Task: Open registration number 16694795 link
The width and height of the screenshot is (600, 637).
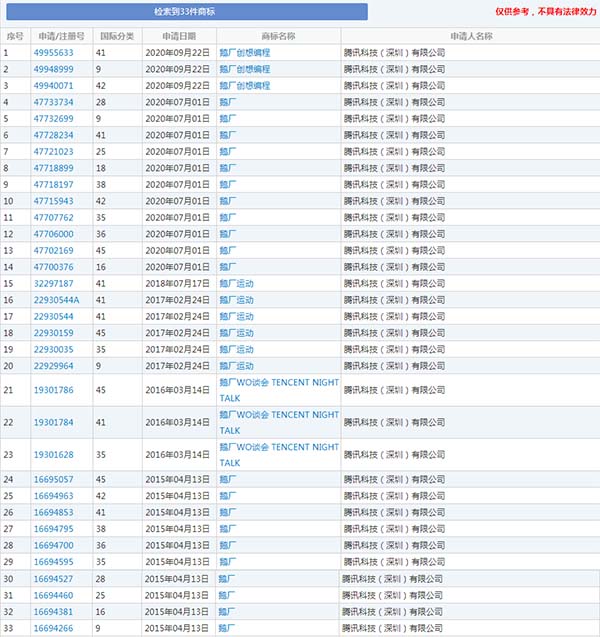Action: pos(53,529)
